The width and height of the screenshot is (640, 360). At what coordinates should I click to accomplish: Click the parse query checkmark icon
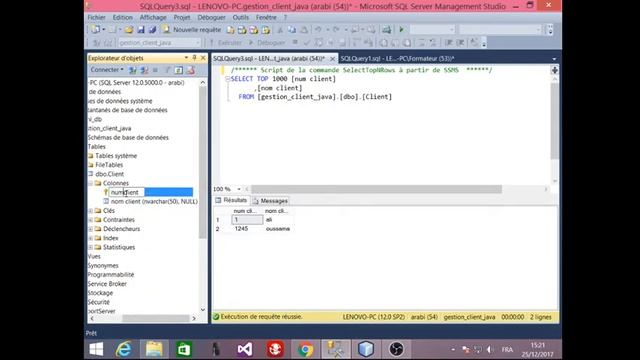click(307, 43)
